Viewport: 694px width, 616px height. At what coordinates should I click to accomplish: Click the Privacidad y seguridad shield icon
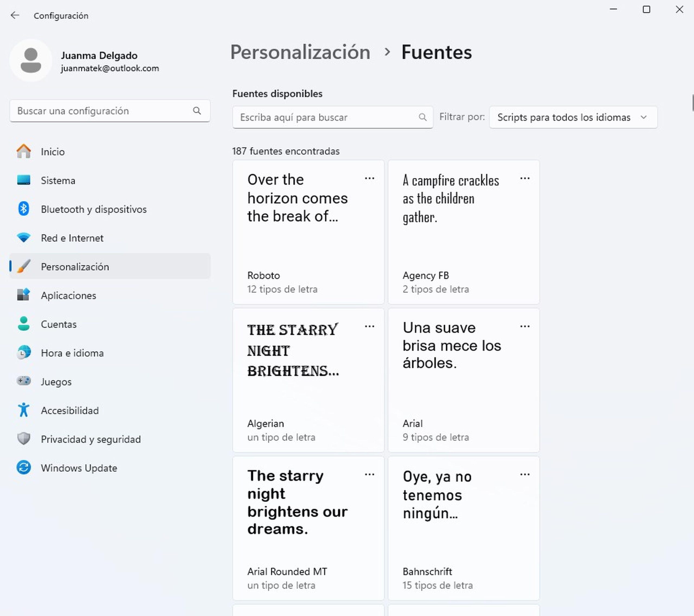pyautogui.click(x=24, y=439)
